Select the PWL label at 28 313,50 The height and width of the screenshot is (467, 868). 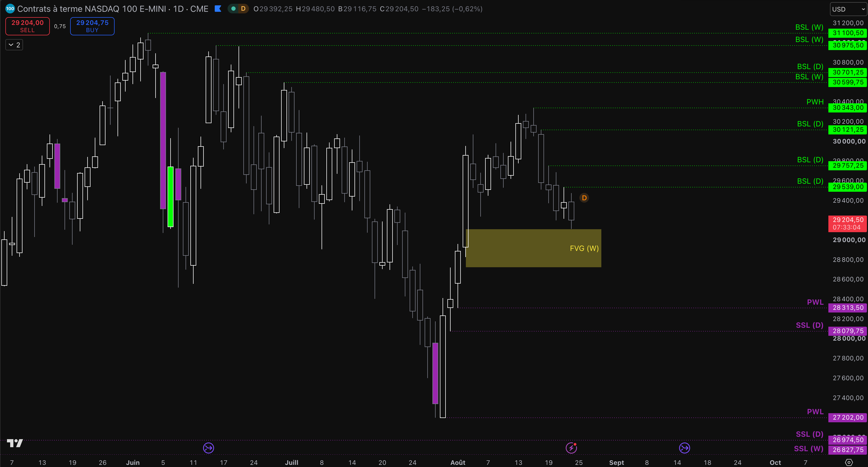pyautogui.click(x=815, y=302)
